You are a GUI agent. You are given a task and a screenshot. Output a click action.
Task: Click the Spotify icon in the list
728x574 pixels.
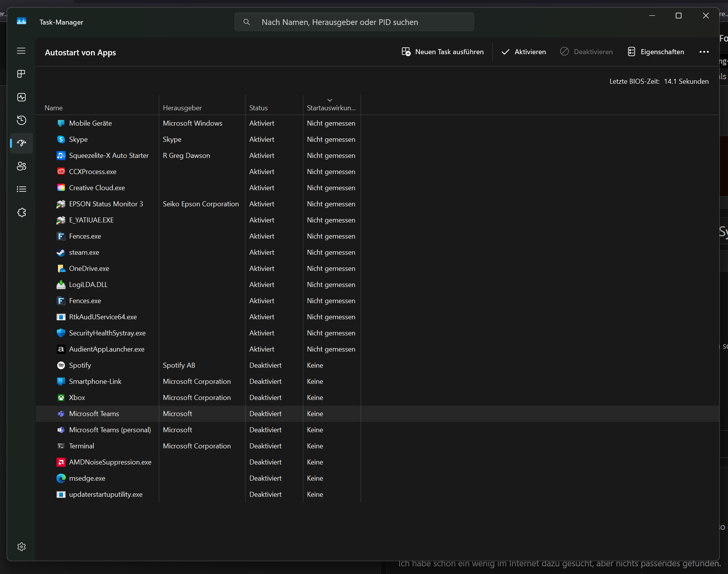pos(61,365)
